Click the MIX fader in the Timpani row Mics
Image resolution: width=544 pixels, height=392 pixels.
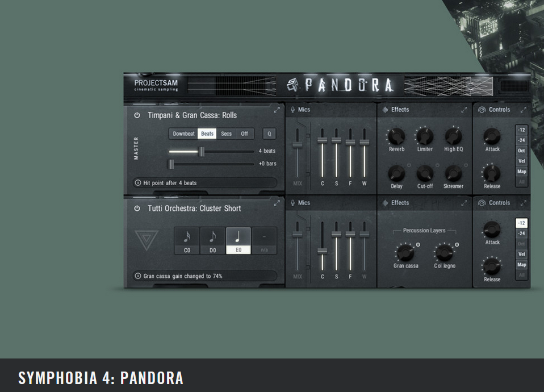point(297,144)
